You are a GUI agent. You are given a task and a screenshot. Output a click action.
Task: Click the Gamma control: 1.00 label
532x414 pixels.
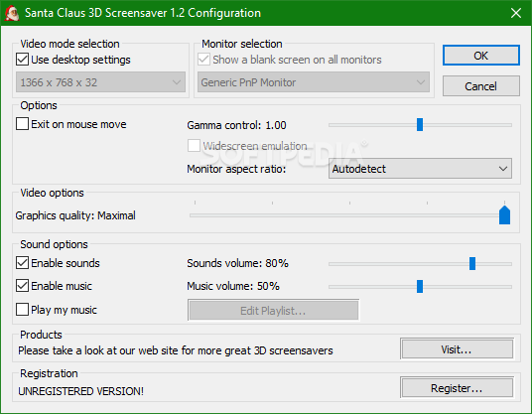click(x=236, y=125)
